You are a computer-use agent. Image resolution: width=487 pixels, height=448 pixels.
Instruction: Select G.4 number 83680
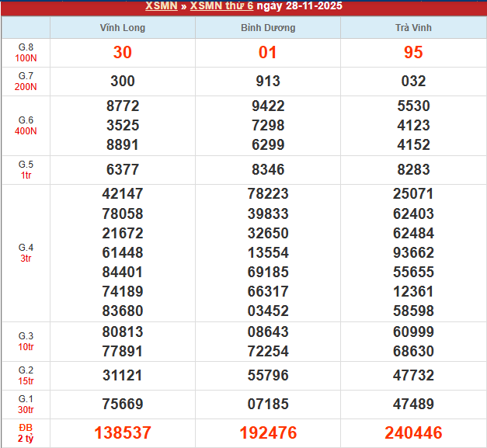[x=123, y=311]
